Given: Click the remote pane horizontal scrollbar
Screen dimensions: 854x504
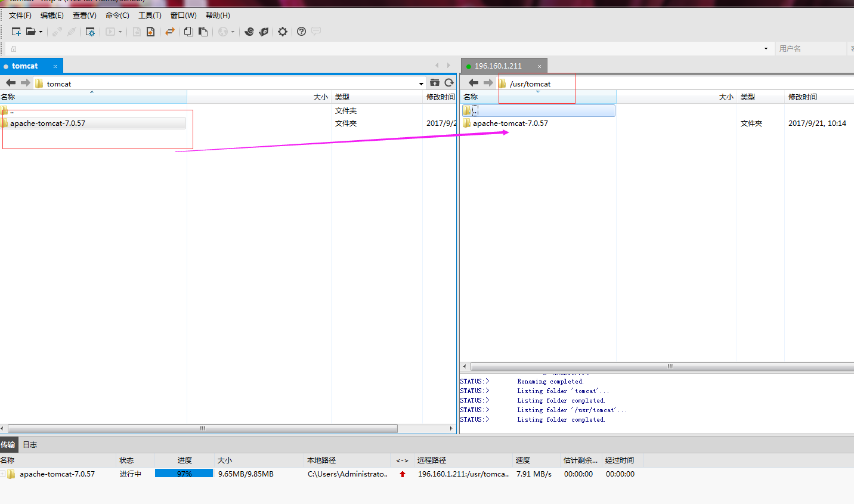Looking at the screenshot, I should 662,366.
